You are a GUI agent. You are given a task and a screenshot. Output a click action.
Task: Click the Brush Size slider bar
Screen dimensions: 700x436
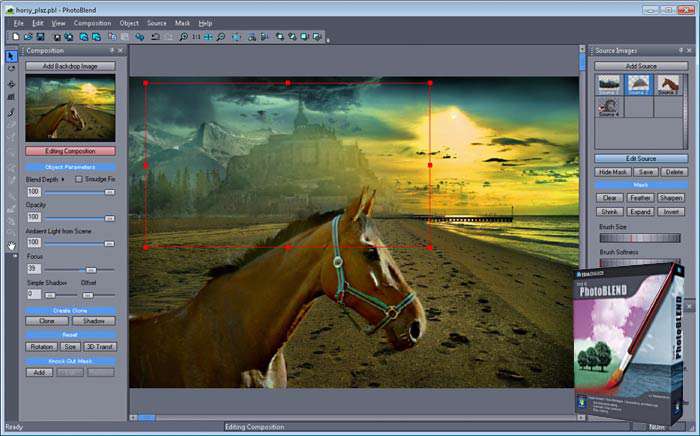(640, 238)
